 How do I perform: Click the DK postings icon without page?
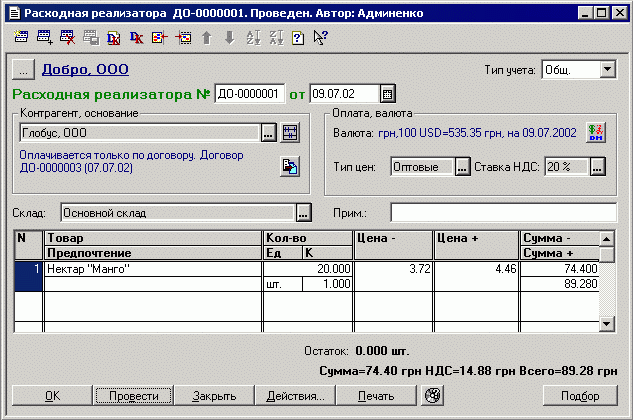pos(136,38)
